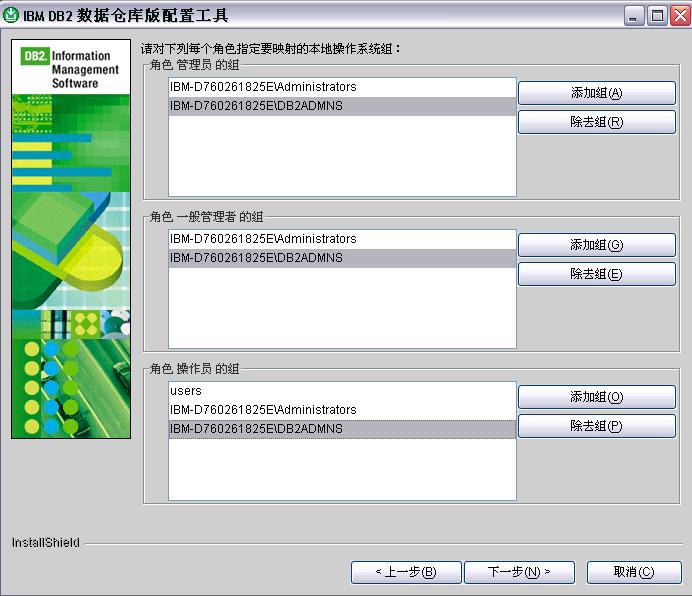Click the 添加组(A) button for 管理员 role
This screenshot has height=596, width=692.
point(597,93)
